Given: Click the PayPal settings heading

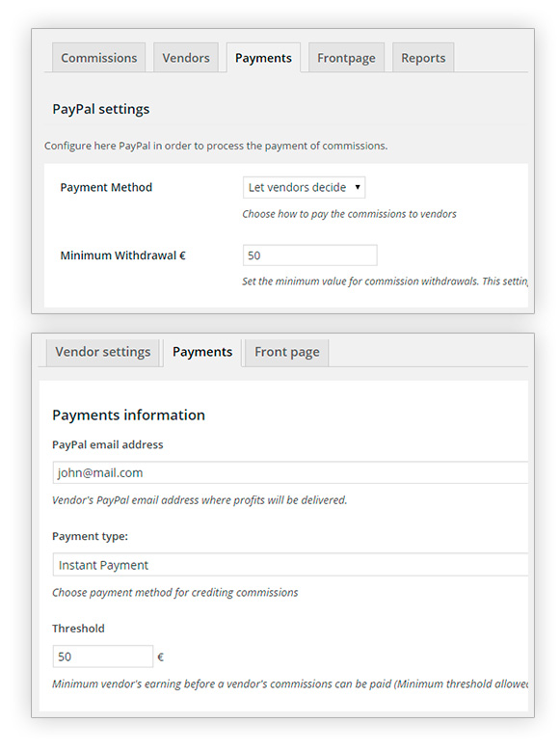Looking at the screenshot, I should (101, 109).
